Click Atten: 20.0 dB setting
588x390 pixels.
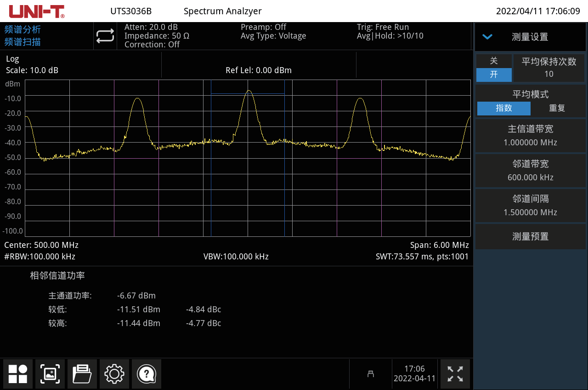point(151,27)
